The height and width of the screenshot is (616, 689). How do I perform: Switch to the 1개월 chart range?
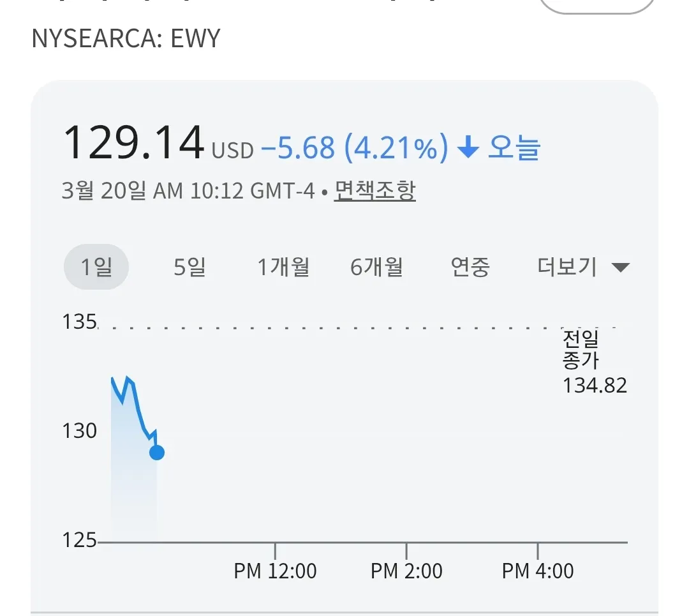click(x=283, y=267)
